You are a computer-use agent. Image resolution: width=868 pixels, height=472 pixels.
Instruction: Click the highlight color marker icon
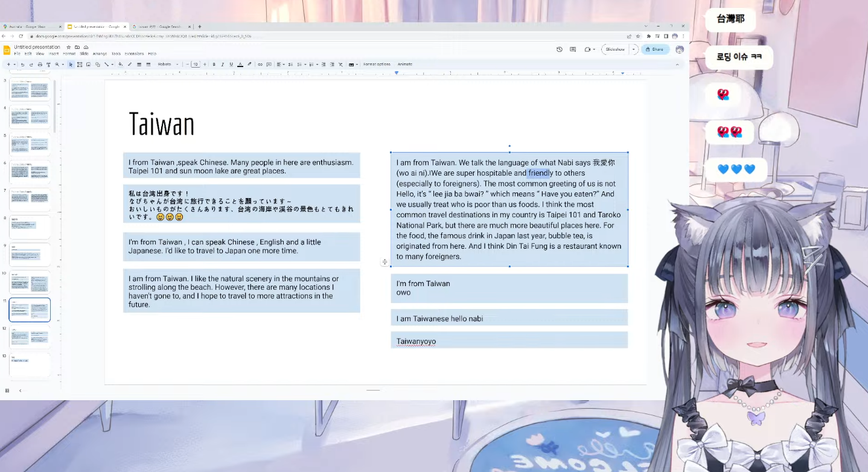point(249,64)
